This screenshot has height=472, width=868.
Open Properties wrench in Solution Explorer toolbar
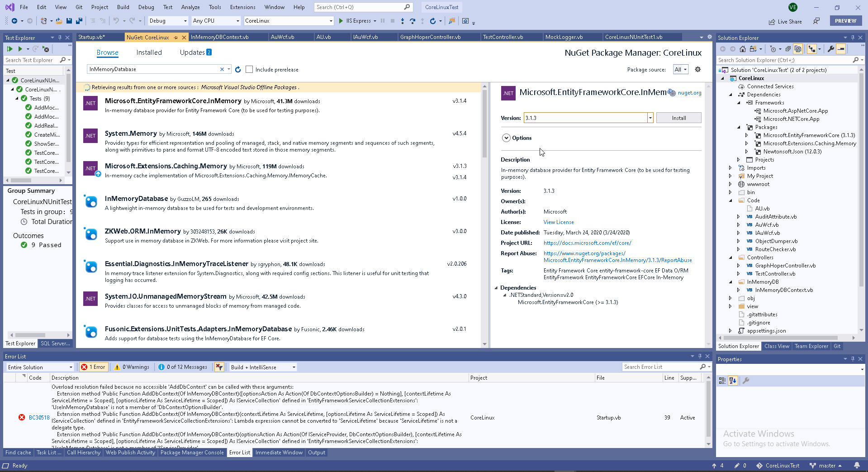coord(831,49)
